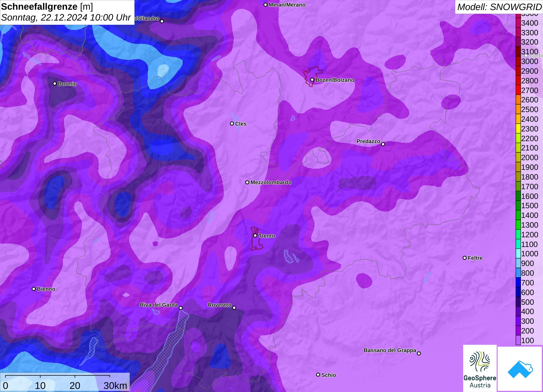Image resolution: width=543 pixels, height=392 pixels.
Task: Pick the 2300 m yellow legend swatch
Action: tap(518, 129)
